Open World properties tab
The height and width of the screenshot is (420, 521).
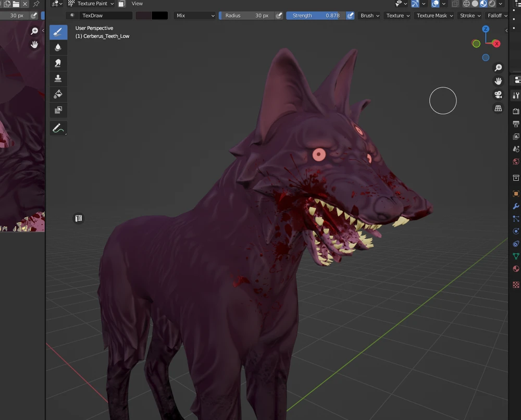pyautogui.click(x=516, y=162)
